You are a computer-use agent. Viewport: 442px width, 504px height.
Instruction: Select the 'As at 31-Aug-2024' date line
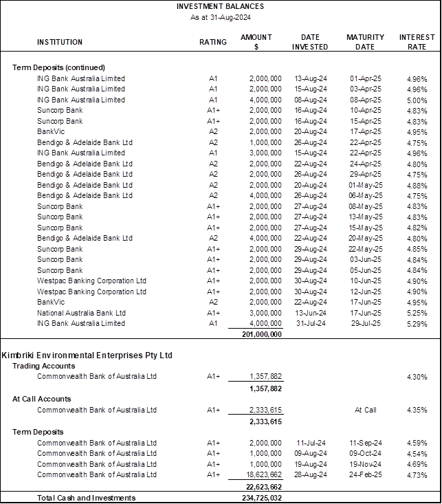point(220,17)
